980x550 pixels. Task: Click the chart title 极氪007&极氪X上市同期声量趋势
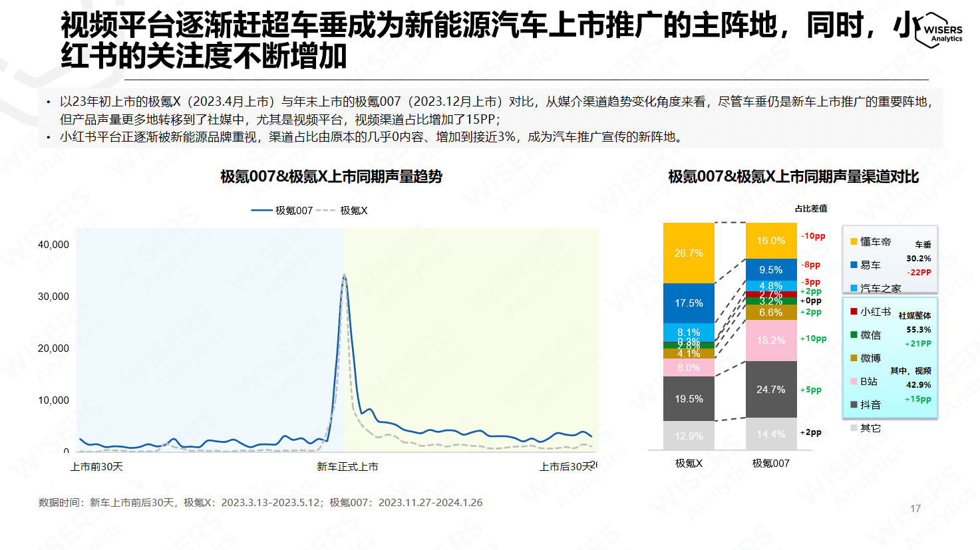pos(331,176)
